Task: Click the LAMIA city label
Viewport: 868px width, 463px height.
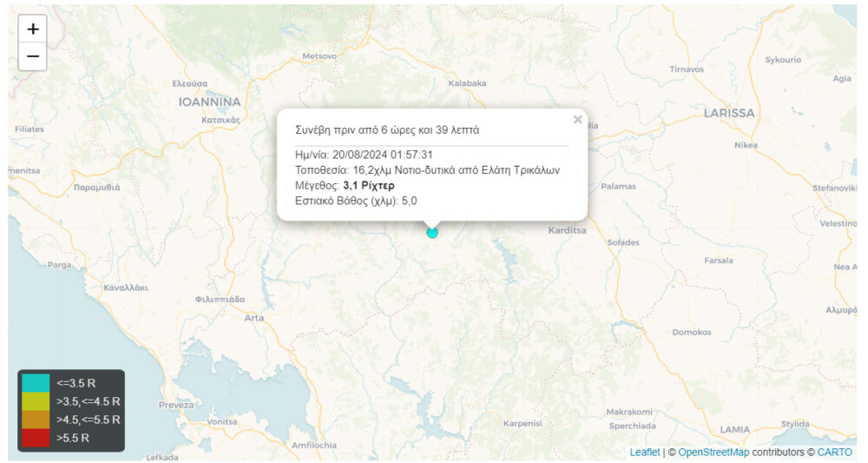Action: [x=734, y=429]
